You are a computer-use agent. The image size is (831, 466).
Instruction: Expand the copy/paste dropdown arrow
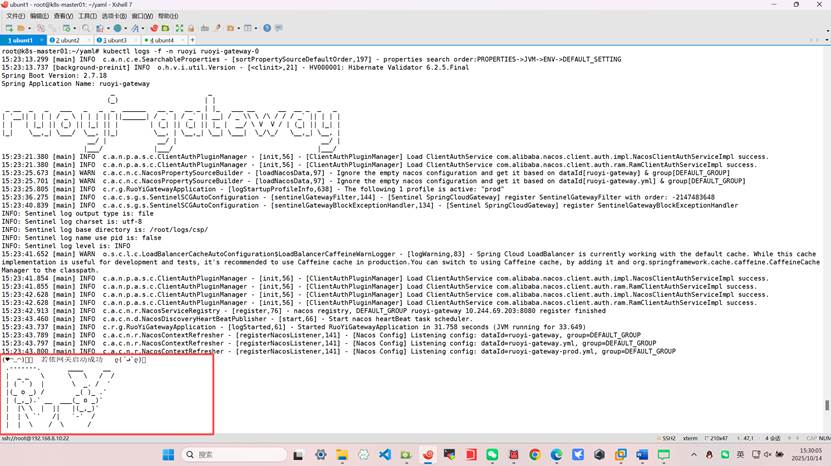click(108, 28)
